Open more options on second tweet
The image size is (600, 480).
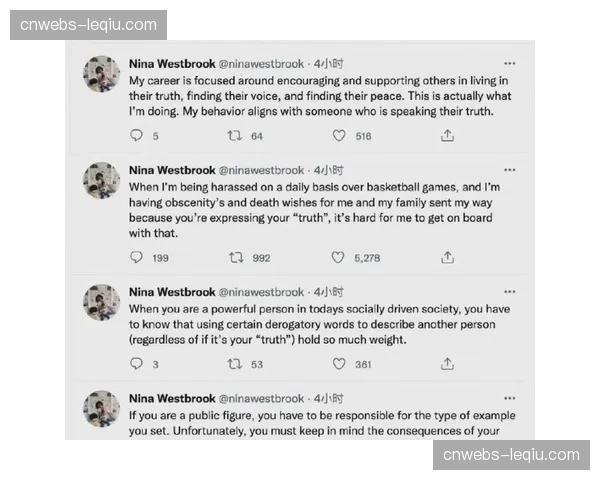point(510,170)
